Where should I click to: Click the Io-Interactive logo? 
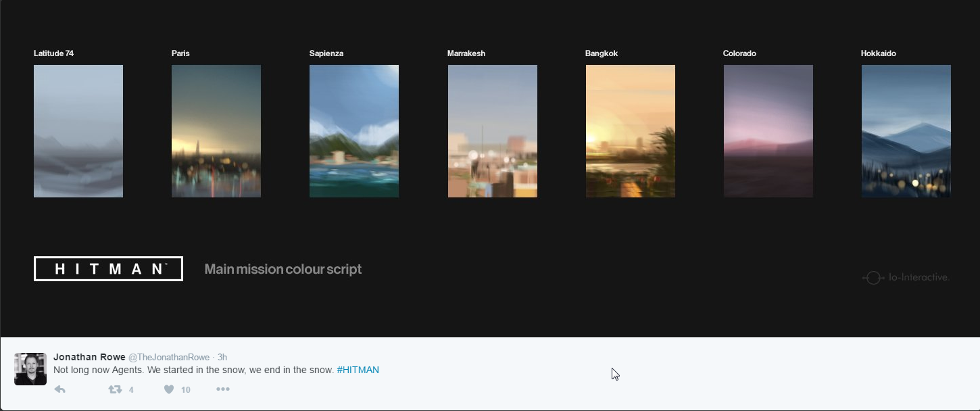pyautogui.click(x=906, y=277)
